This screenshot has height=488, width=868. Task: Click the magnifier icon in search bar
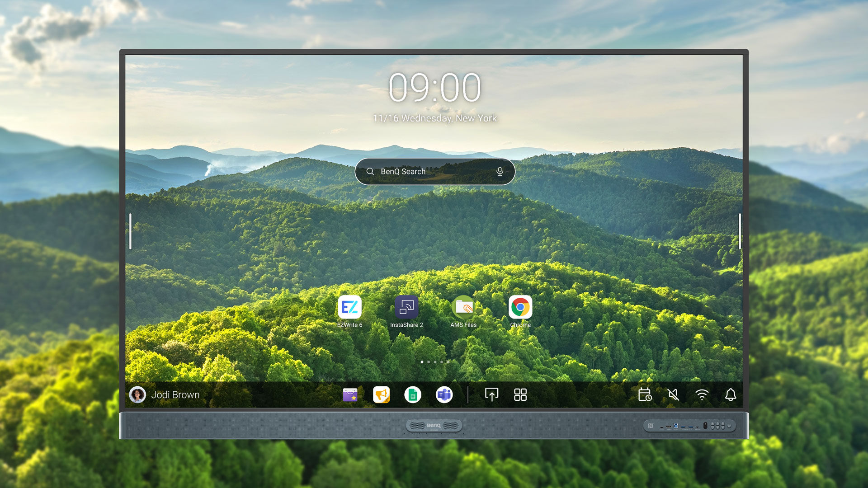(x=370, y=172)
